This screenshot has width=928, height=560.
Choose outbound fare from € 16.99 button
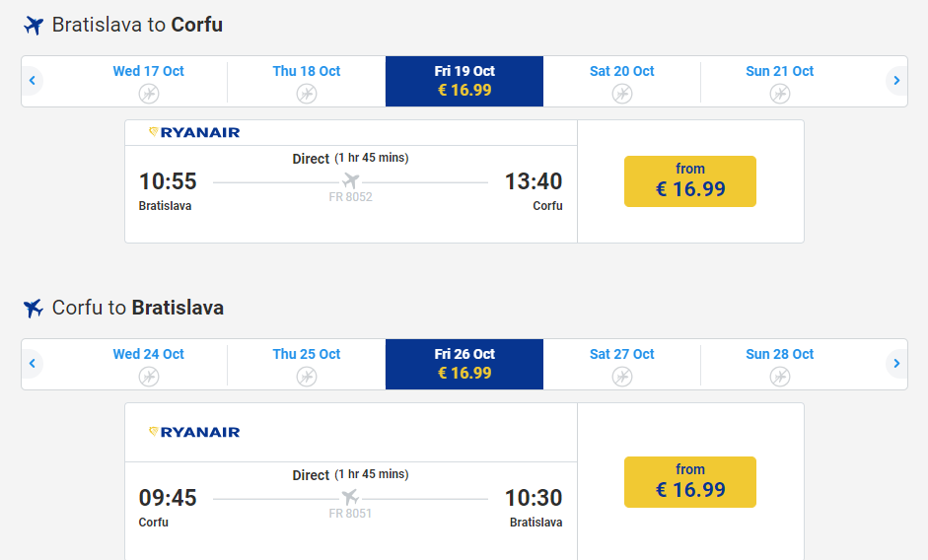[690, 181]
